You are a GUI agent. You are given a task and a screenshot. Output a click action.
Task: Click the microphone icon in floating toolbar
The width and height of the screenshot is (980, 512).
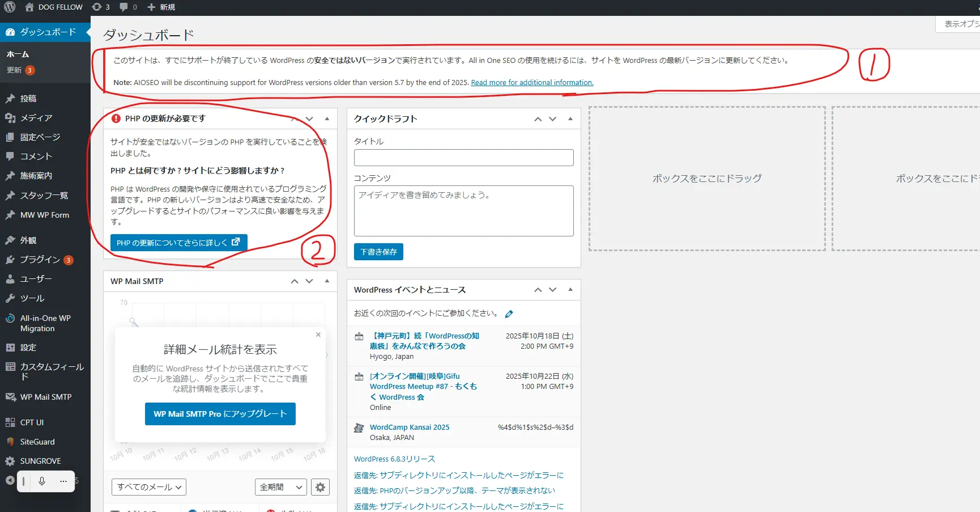pyautogui.click(x=42, y=481)
